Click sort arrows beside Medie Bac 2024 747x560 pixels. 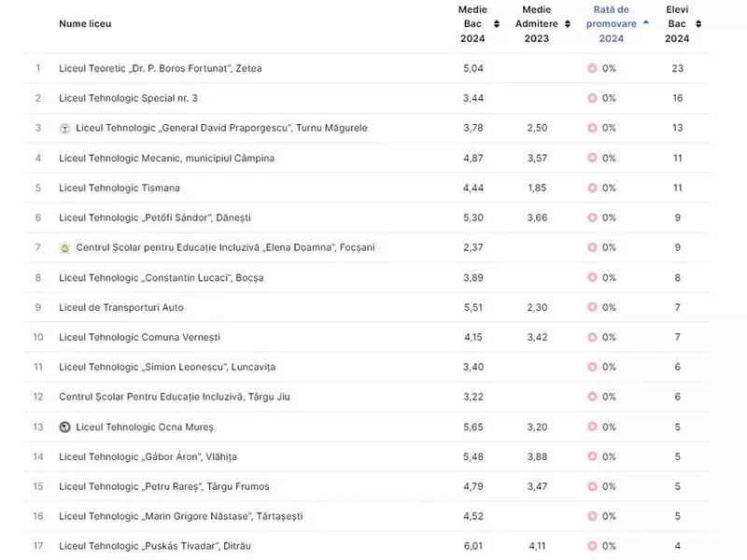[496, 24]
